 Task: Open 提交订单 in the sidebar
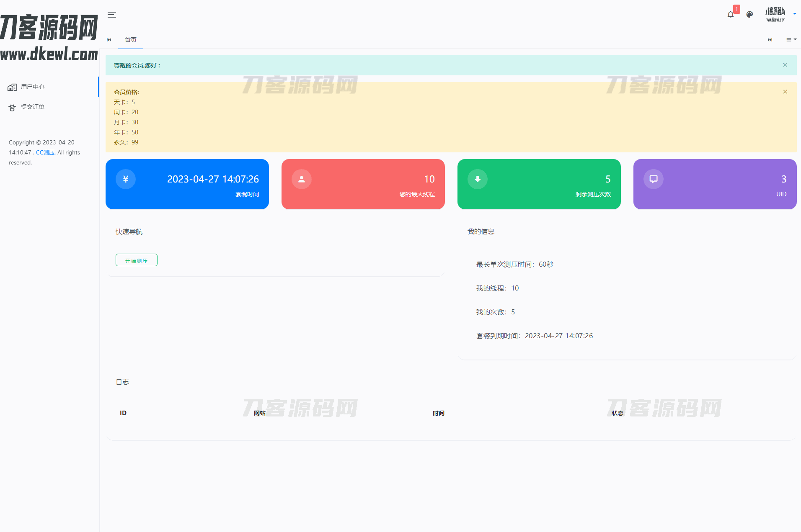(x=33, y=107)
